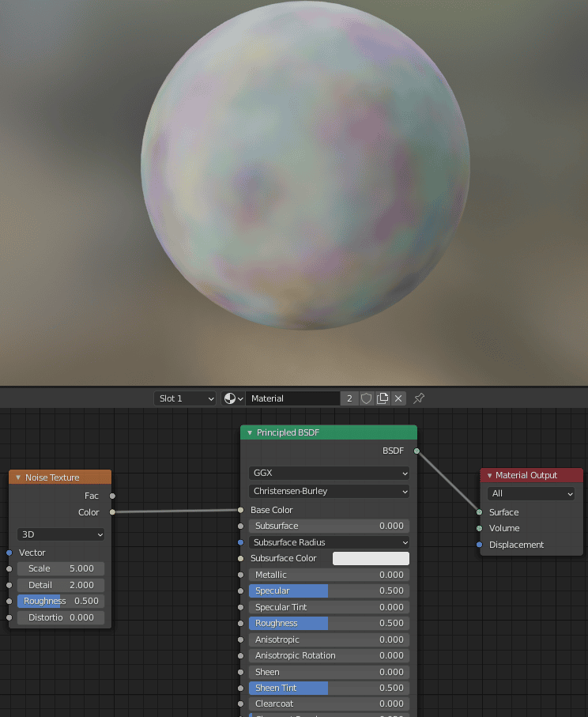588x717 pixels.
Task: Adjust the Principled BSDF Roughness slider
Action: point(329,623)
